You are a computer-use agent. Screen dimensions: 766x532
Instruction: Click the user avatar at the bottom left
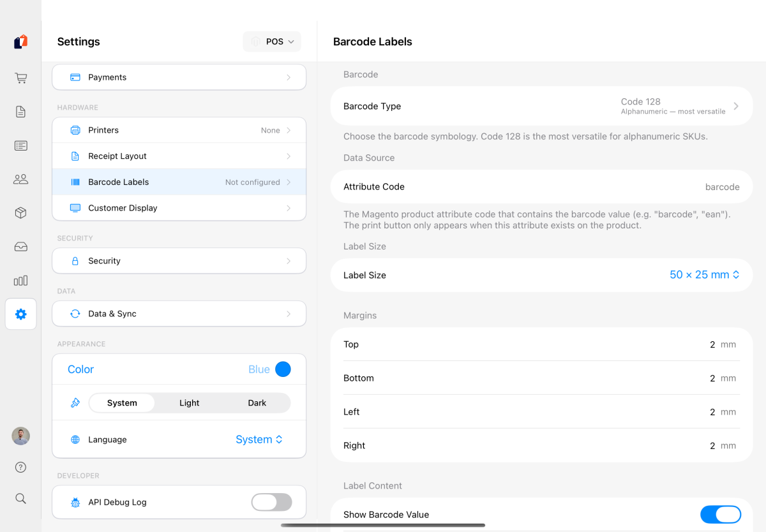[20, 436]
